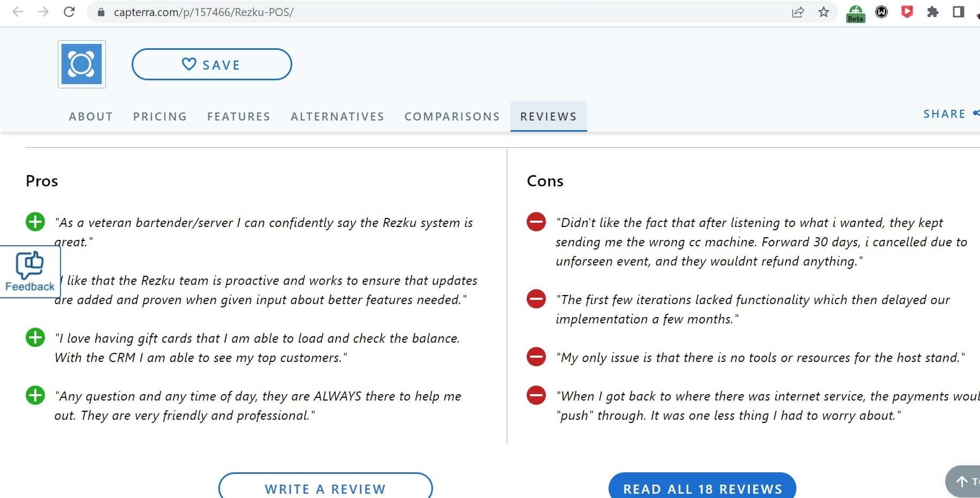
Task: Switch to the About tab
Action: (91, 116)
